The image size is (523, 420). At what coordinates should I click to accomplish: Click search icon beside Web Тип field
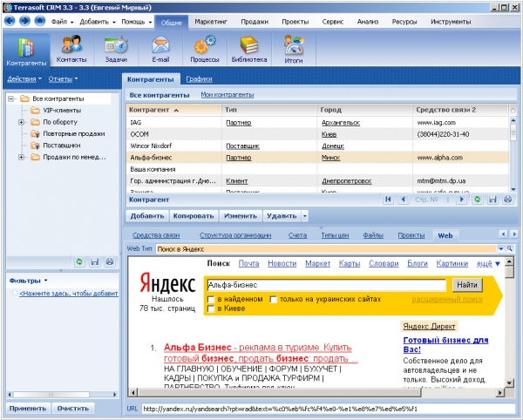coord(510,248)
